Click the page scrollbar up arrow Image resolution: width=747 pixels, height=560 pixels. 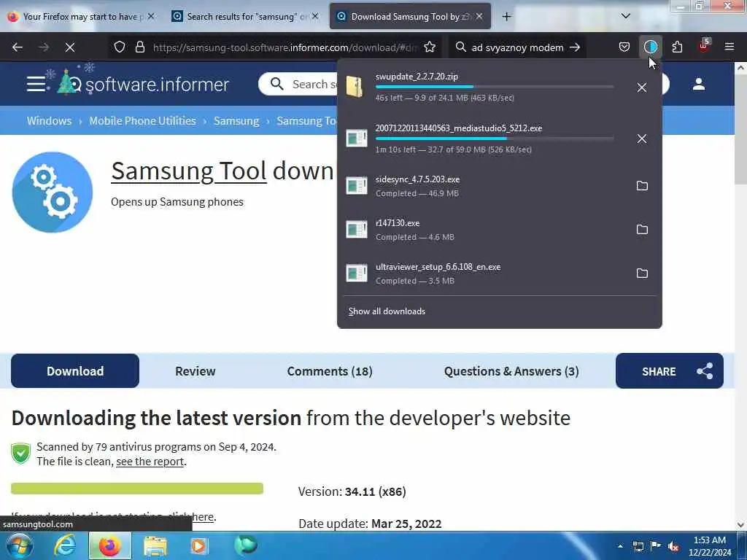pos(741,68)
